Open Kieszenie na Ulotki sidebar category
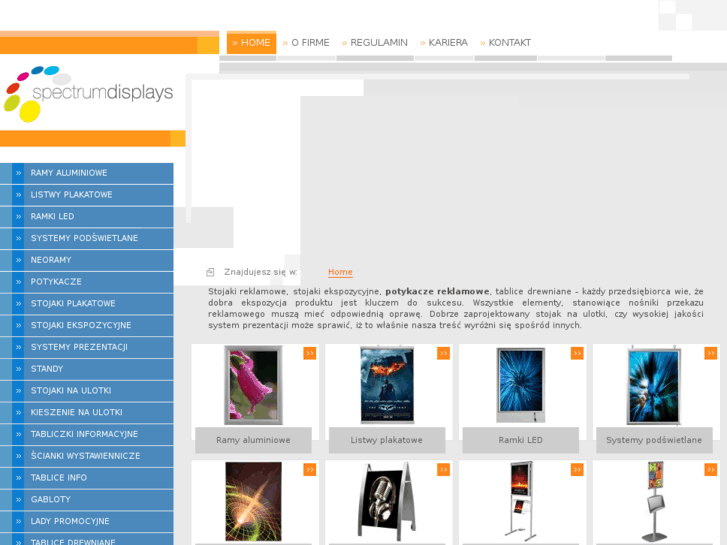The width and height of the screenshot is (727, 545). click(87, 413)
